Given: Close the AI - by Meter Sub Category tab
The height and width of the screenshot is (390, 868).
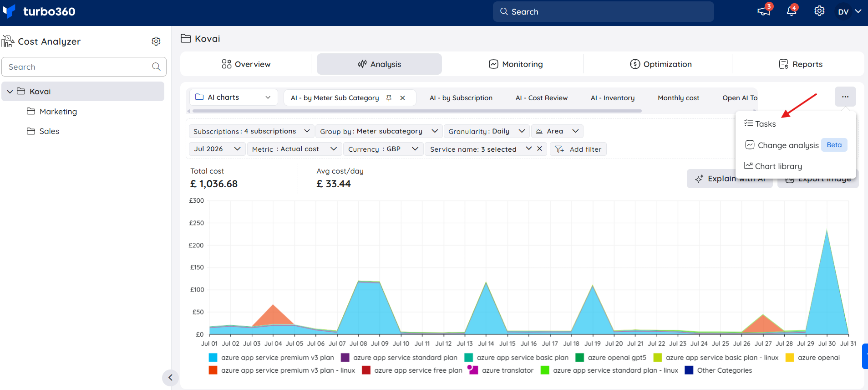Looking at the screenshot, I should tap(402, 98).
